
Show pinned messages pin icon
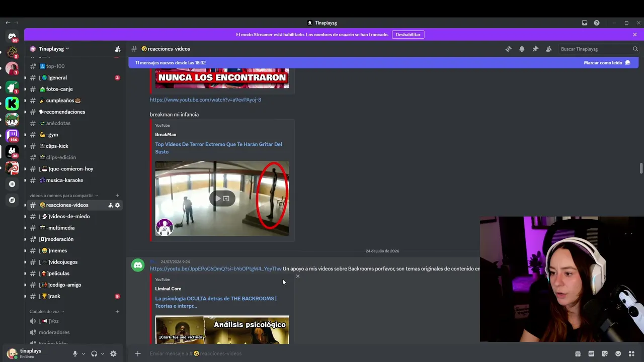pos(535,49)
